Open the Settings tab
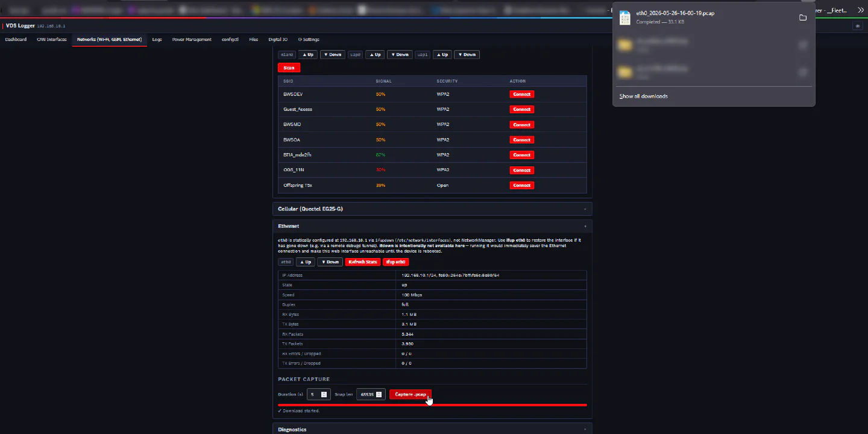The width and height of the screenshot is (868, 434). tap(309, 39)
